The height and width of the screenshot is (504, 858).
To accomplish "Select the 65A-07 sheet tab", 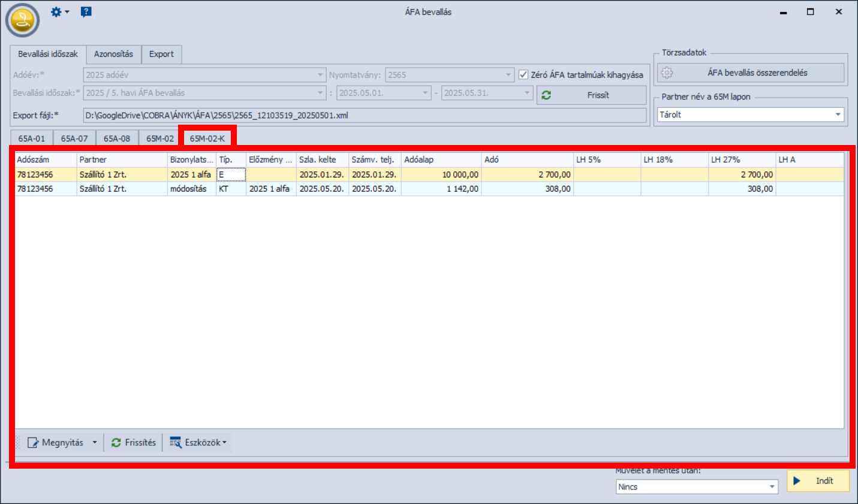I will pos(74,138).
